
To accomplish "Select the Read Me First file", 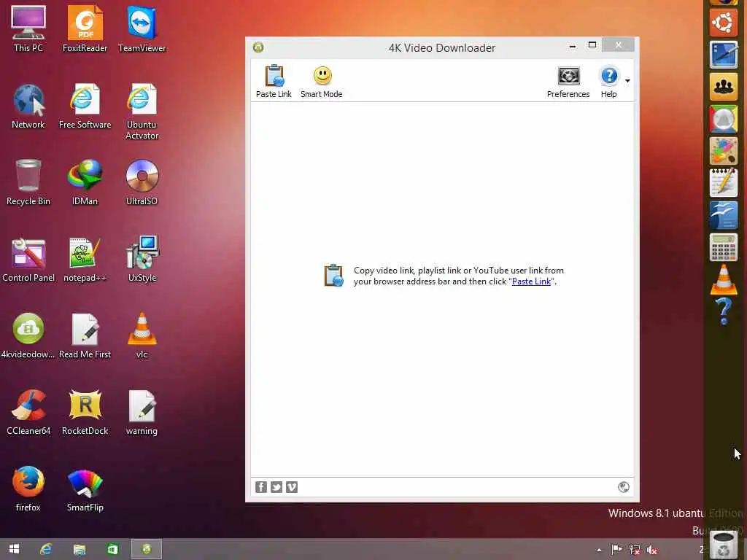I will pos(85,335).
